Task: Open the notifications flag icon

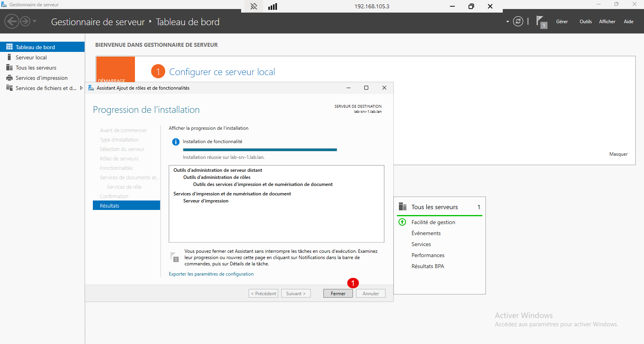Action: 542,22
